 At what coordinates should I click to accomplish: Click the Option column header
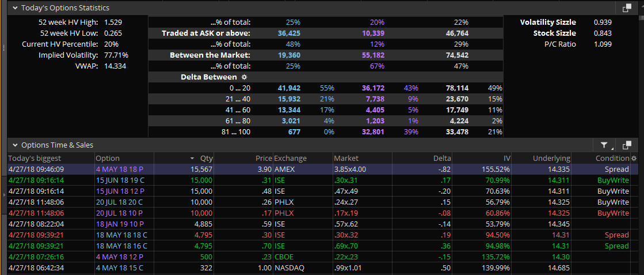pos(108,158)
